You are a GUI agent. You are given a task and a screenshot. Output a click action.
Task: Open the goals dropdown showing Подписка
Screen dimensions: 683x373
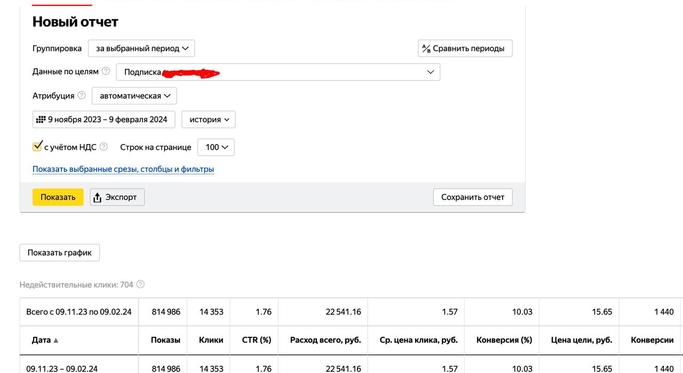pos(278,72)
